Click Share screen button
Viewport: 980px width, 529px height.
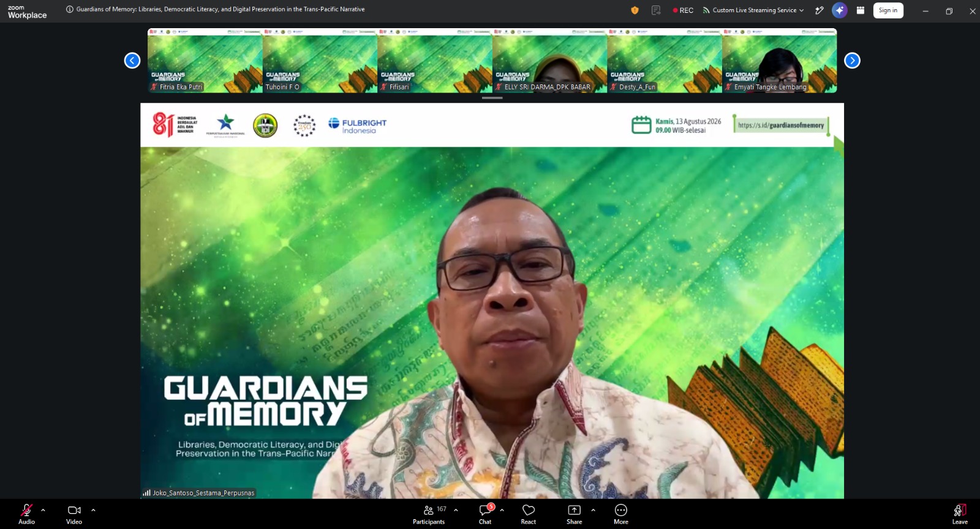(575, 514)
